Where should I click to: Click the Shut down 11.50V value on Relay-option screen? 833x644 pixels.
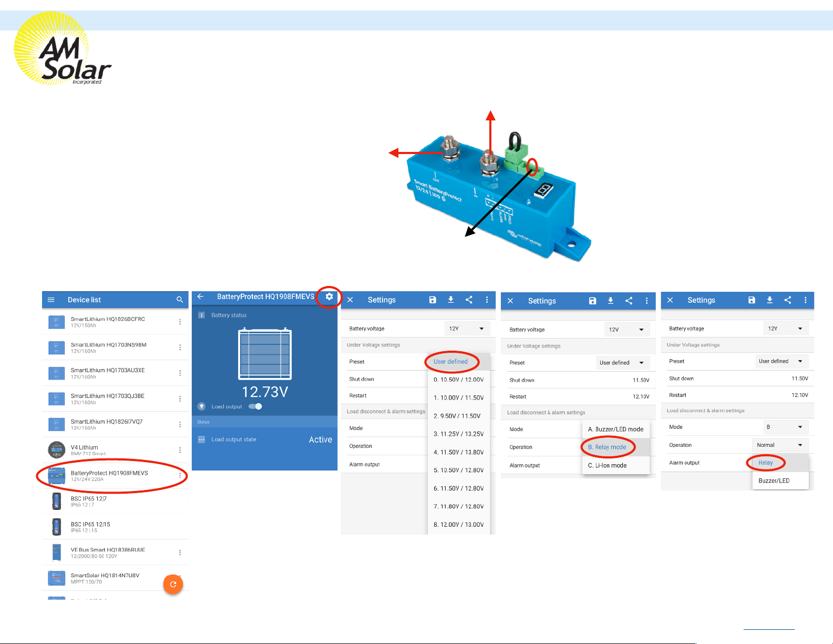pyautogui.click(x=799, y=379)
